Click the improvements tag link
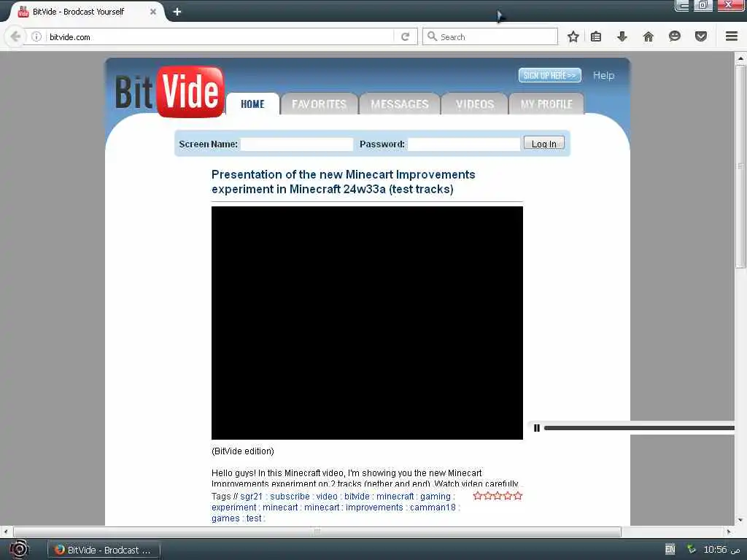 tap(374, 507)
